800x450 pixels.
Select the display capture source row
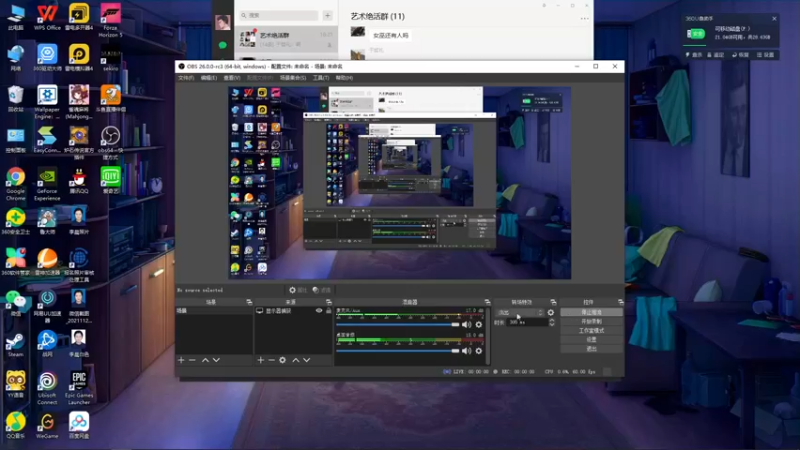pos(293,311)
